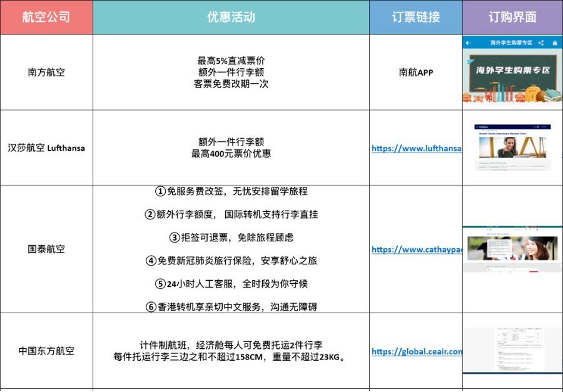Click the 客票免费改期一次 text
The height and width of the screenshot is (392, 563).
(x=231, y=84)
